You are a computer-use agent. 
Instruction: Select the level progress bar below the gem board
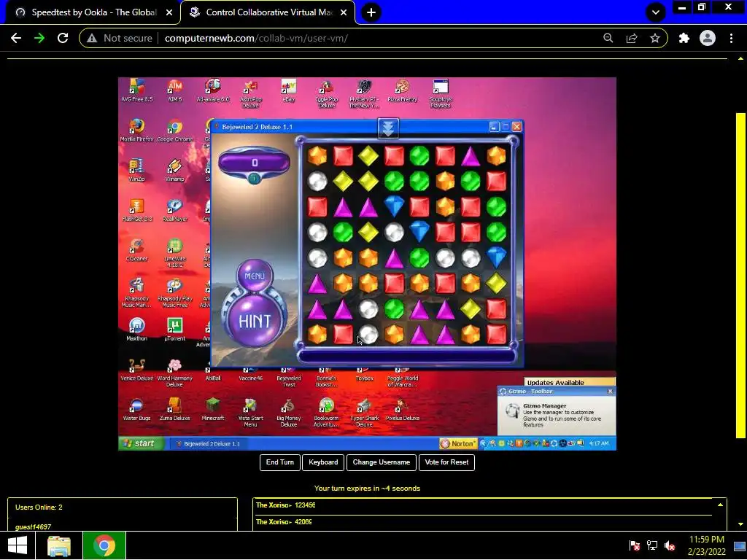coord(406,356)
